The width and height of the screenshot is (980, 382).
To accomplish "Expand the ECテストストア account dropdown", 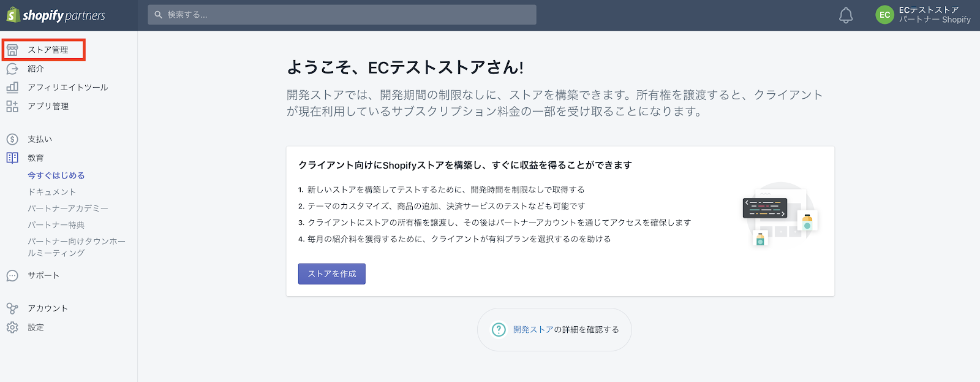I will tap(934, 15).
